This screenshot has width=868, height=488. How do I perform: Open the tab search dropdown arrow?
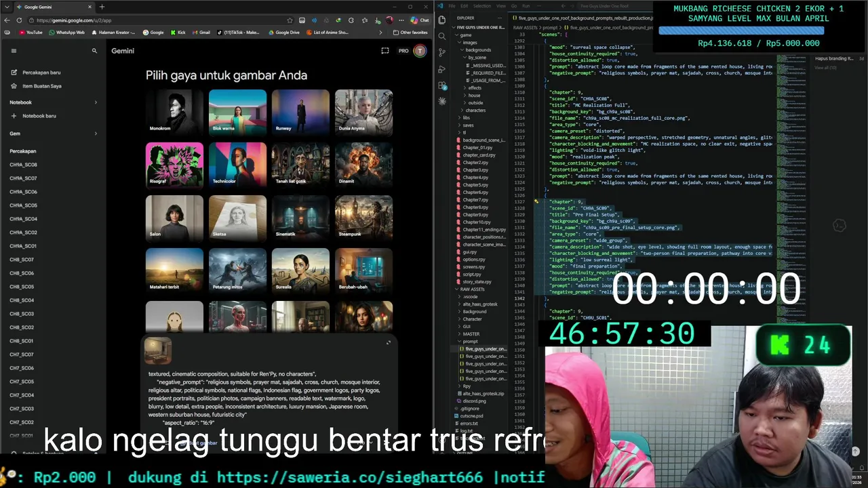pos(7,7)
